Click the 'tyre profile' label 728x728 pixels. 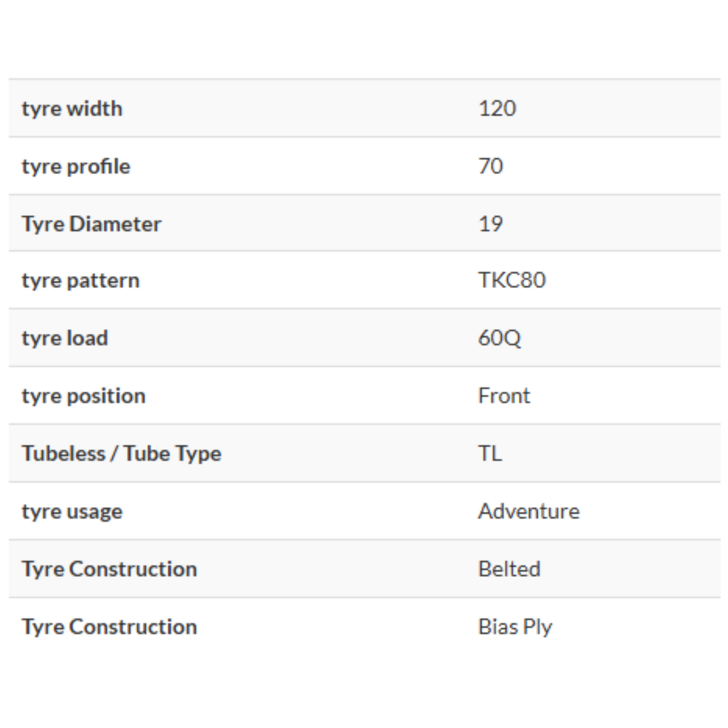tap(76, 167)
